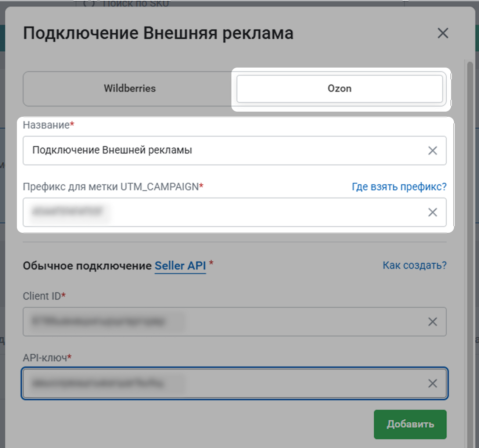This screenshot has width=479, height=448.
Task: Click the Название field label
Action: coord(46,125)
